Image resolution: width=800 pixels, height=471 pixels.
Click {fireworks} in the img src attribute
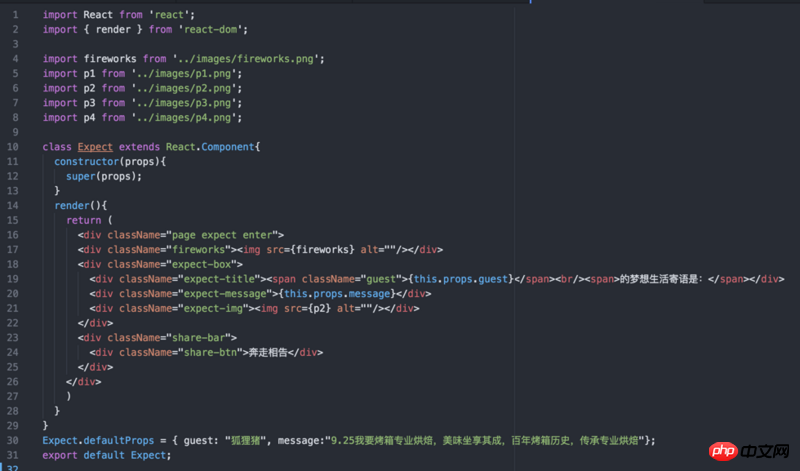322,250
